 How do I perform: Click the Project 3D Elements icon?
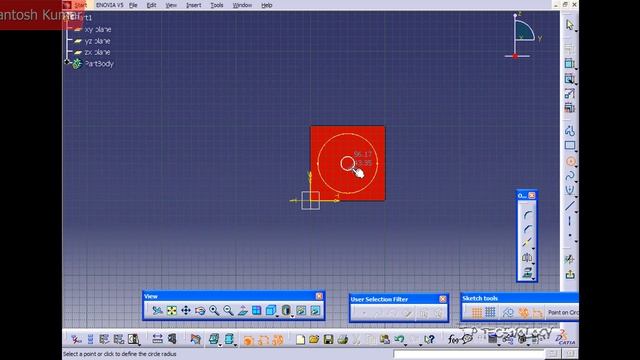[527, 272]
